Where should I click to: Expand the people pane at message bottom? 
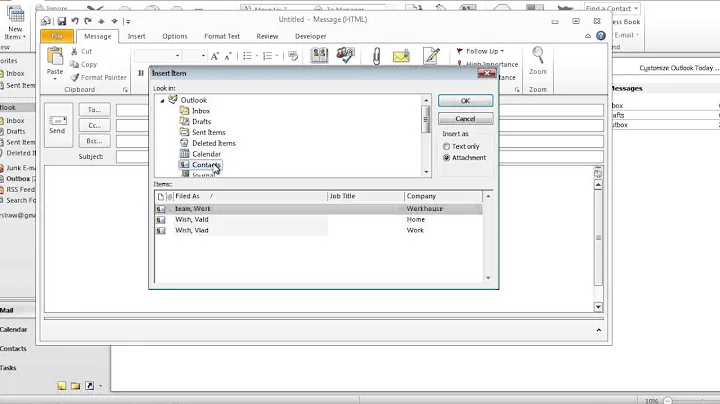point(598,330)
